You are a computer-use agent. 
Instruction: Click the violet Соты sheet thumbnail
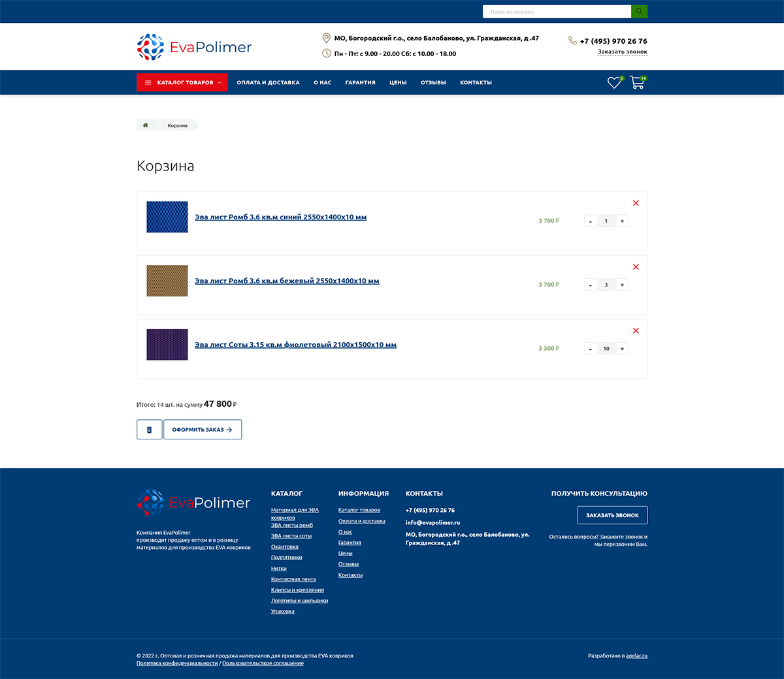click(167, 345)
